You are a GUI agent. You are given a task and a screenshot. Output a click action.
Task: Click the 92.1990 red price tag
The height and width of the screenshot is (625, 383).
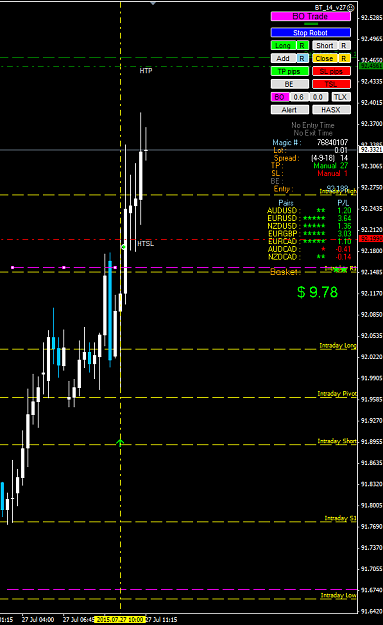point(371,239)
